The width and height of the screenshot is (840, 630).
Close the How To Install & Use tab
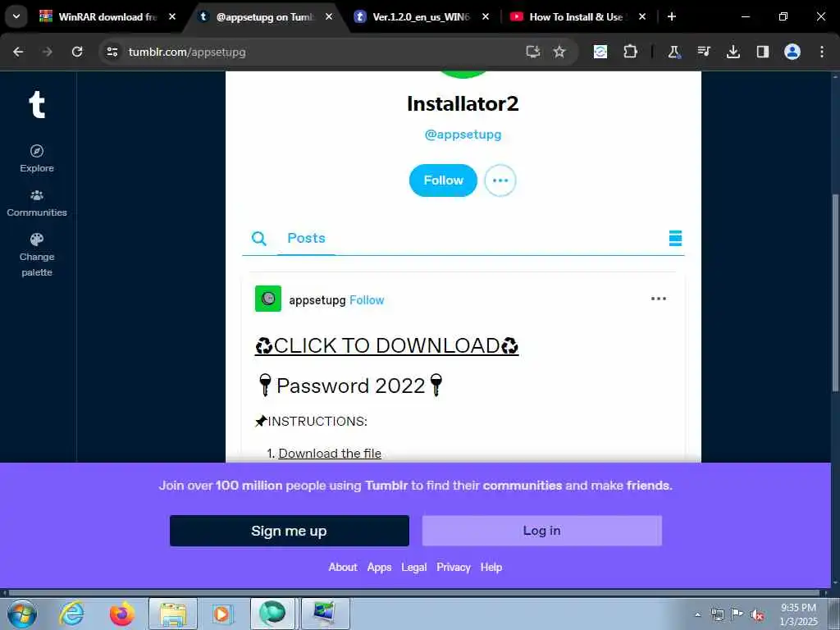[x=641, y=16]
